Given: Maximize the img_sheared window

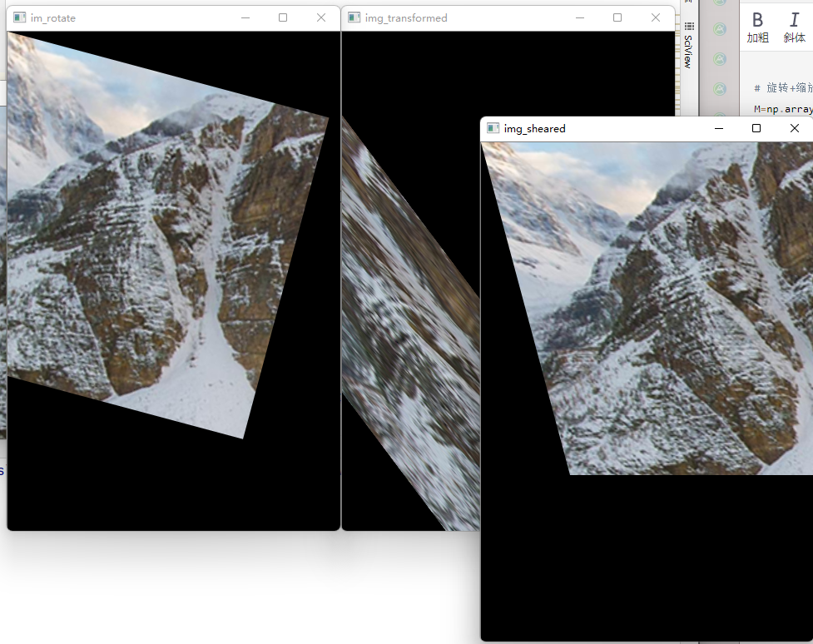Looking at the screenshot, I should [x=756, y=128].
